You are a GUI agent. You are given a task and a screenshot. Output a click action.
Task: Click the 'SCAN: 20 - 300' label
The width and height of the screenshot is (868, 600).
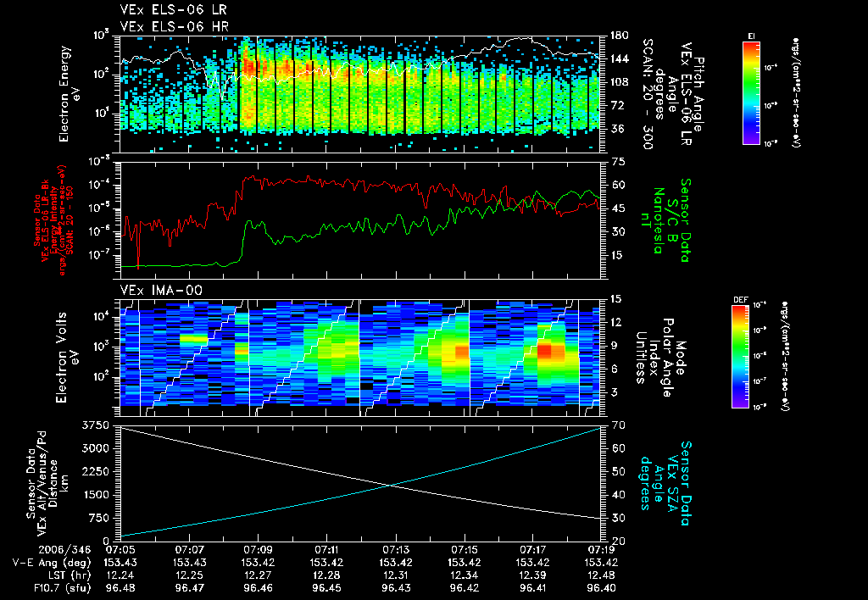click(647, 93)
